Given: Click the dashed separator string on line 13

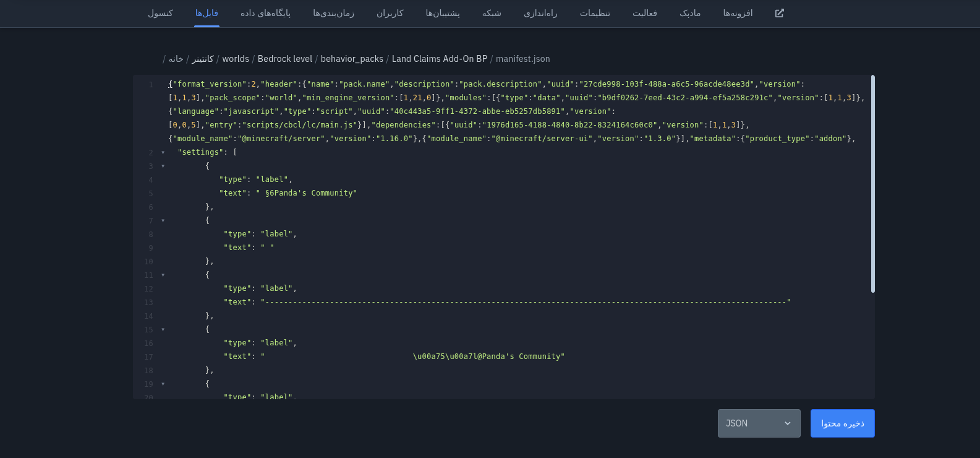Looking at the screenshot, I should 526,302.
